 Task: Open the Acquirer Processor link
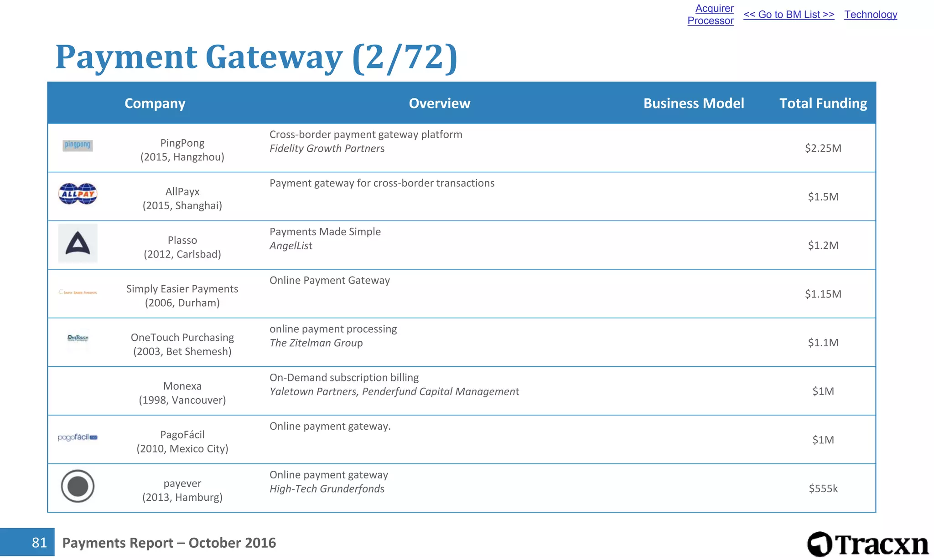(x=711, y=15)
